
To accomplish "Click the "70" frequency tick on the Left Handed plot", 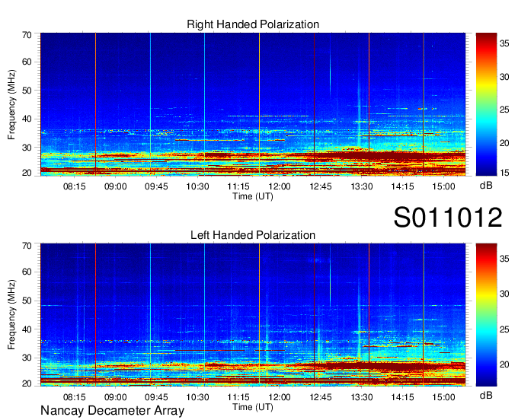I will coord(27,245).
